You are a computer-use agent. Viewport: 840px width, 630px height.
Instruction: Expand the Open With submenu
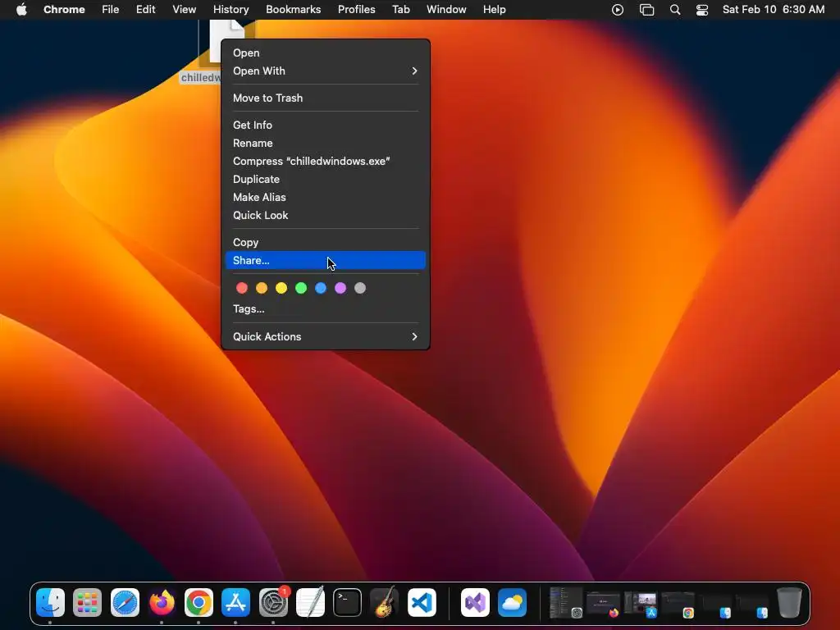326,71
